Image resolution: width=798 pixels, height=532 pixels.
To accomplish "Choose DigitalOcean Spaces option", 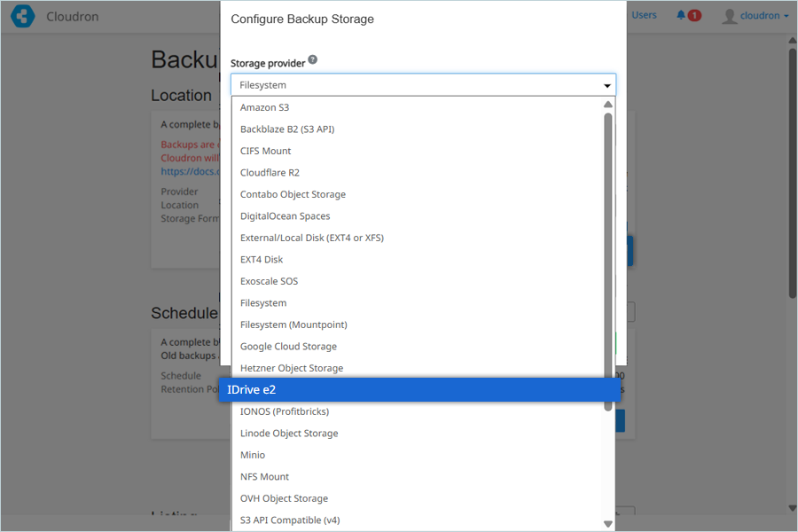I will 419,216.
